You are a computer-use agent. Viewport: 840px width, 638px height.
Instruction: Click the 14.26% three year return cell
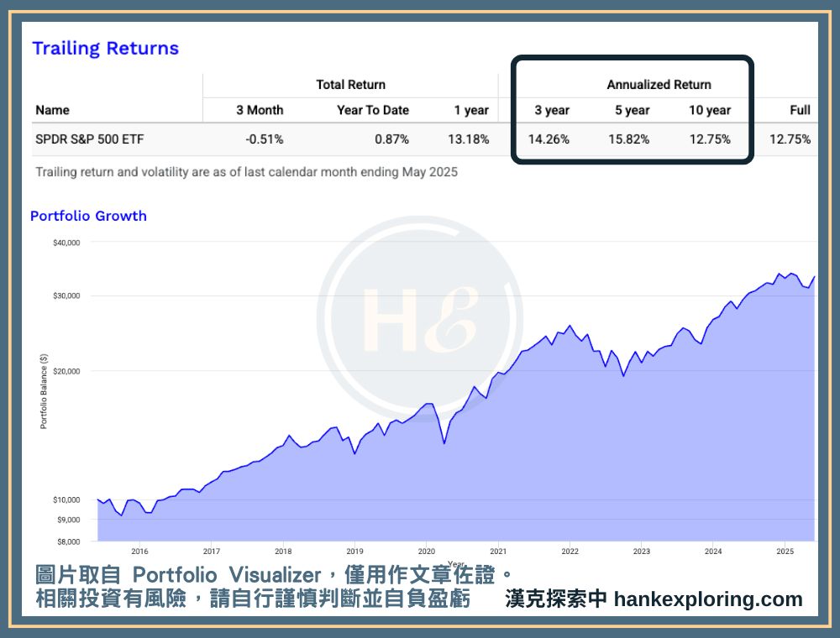pos(549,139)
